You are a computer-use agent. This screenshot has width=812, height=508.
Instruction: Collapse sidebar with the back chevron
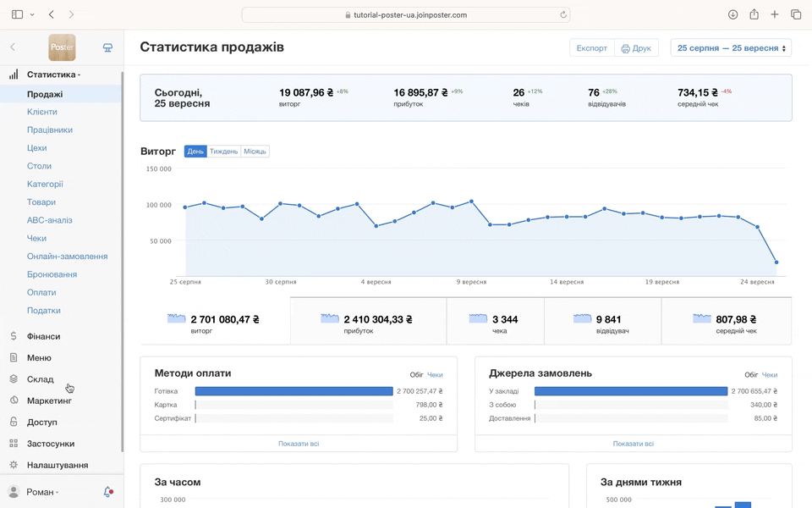13,47
